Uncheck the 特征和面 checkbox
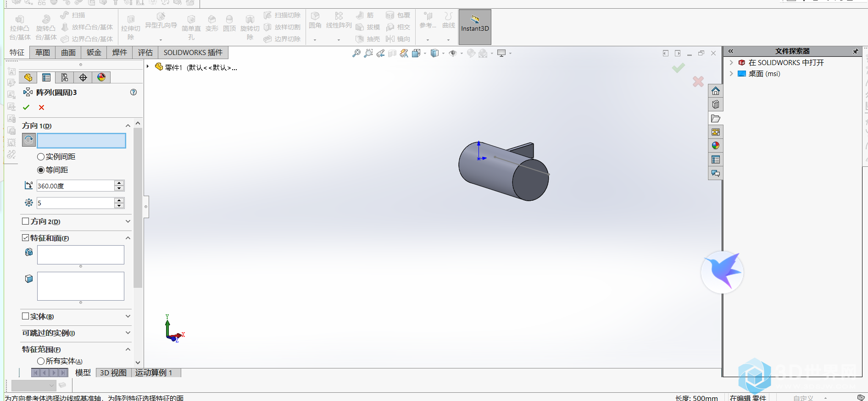The height and width of the screenshot is (401, 868). (x=26, y=238)
